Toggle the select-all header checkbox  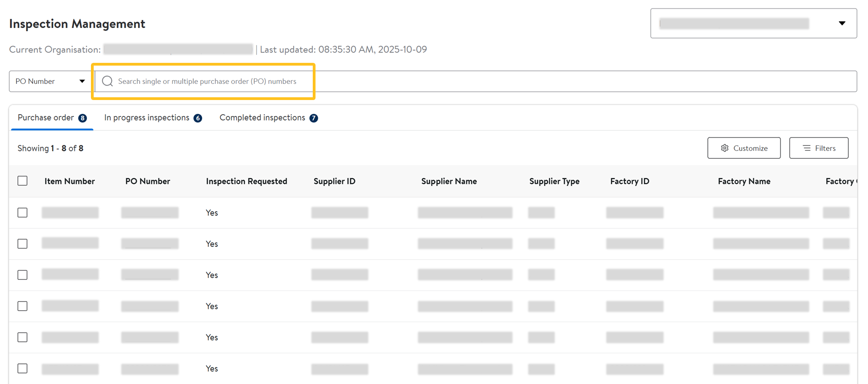[x=23, y=181]
